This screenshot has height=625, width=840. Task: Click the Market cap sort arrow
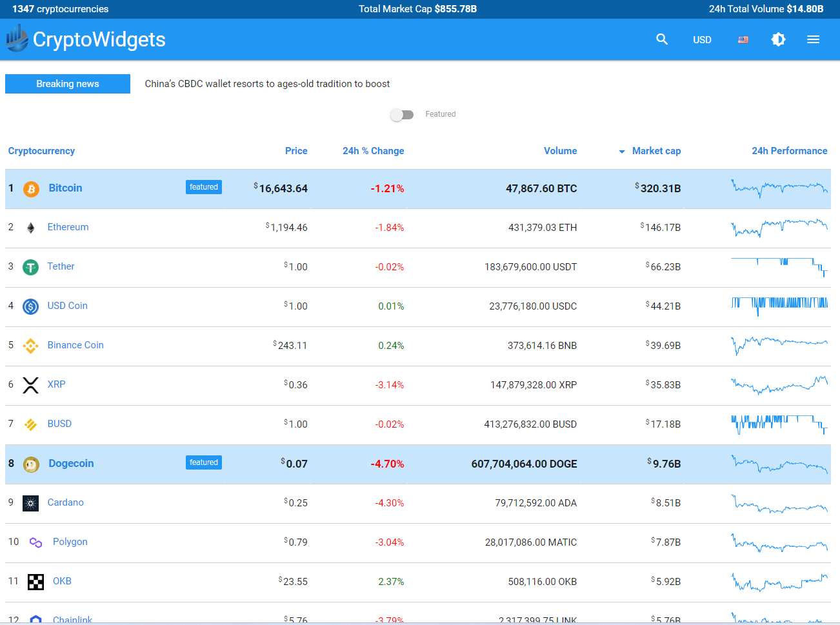[622, 152]
